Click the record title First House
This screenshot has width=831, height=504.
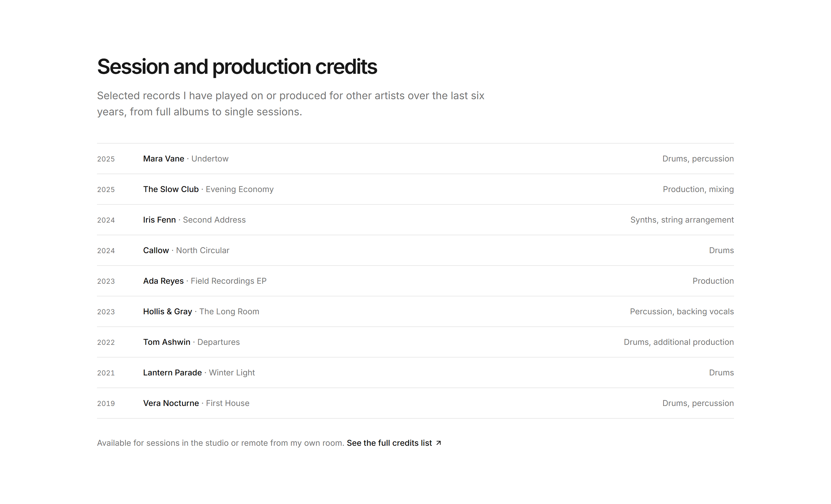pyautogui.click(x=228, y=403)
